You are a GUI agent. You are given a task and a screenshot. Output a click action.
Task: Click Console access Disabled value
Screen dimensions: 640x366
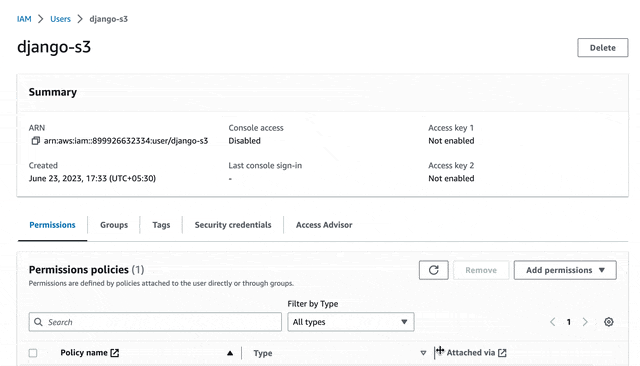[244, 141]
